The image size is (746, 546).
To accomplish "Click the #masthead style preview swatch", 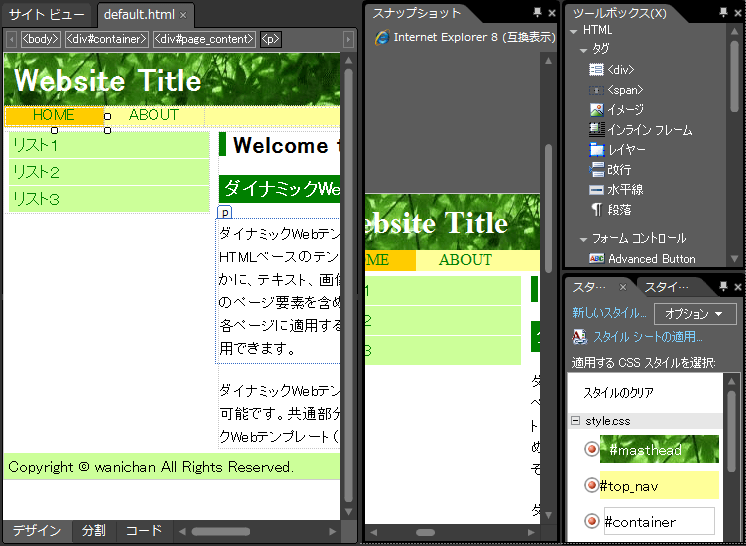I will (x=659, y=449).
